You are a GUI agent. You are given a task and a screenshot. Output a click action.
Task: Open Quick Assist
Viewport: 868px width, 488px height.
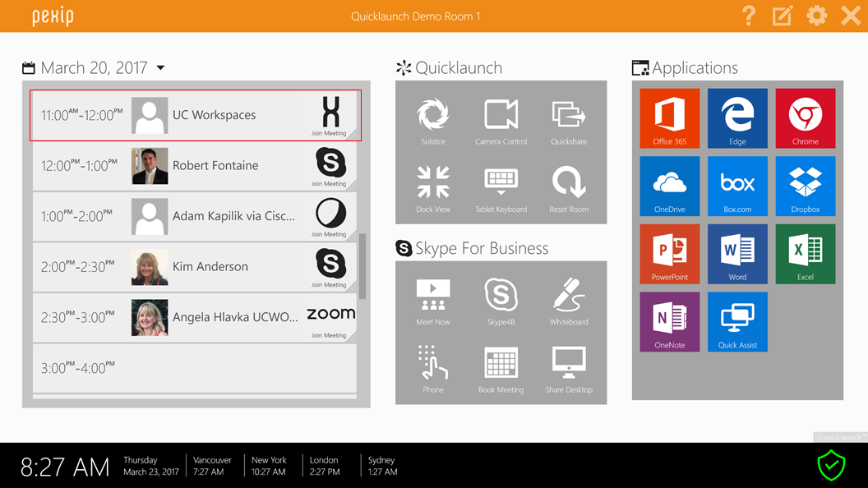coord(737,322)
